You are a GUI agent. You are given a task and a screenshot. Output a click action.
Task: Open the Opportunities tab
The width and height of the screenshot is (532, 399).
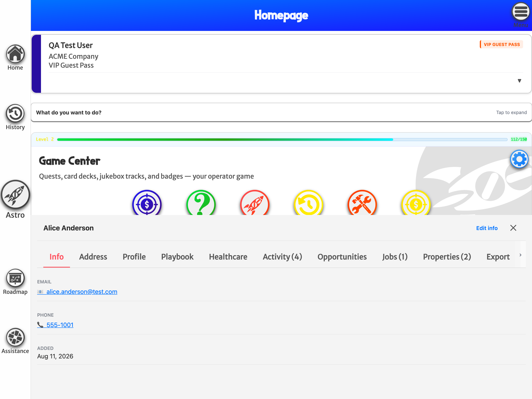pyautogui.click(x=342, y=257)
